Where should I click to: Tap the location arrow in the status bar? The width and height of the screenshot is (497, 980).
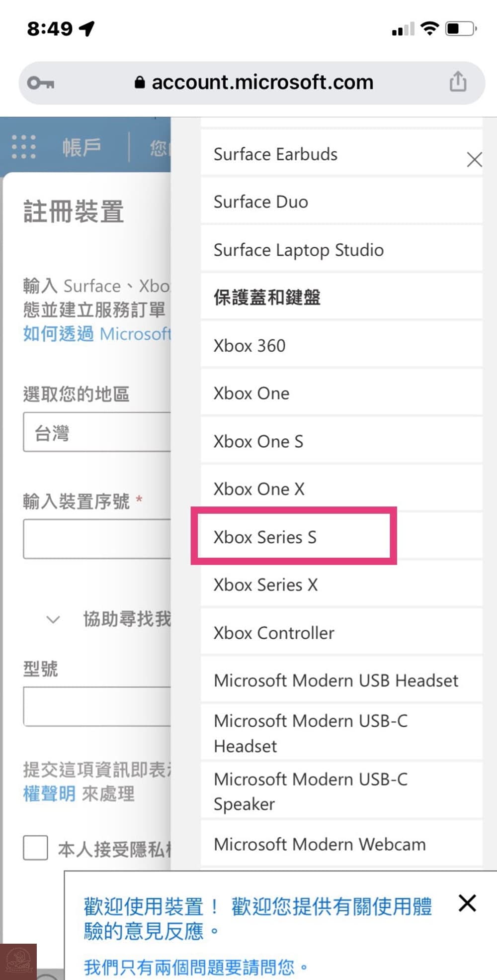(87, 28)
